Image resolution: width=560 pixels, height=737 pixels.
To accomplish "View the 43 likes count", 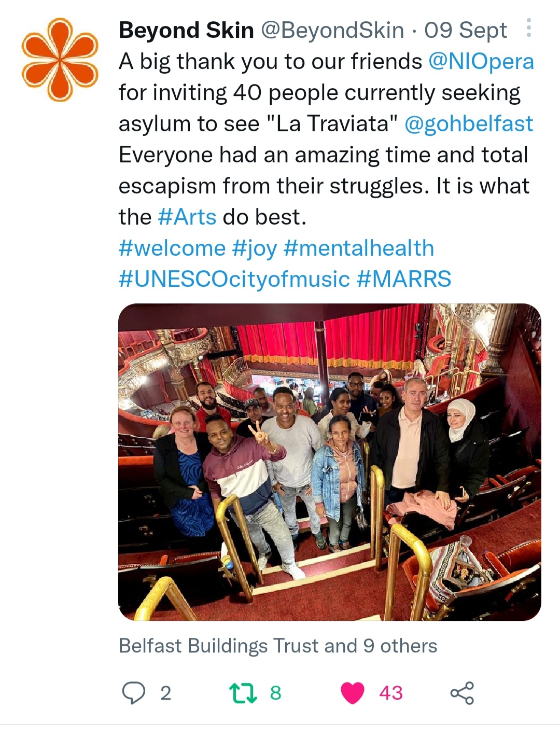I will tap(391, 693).
